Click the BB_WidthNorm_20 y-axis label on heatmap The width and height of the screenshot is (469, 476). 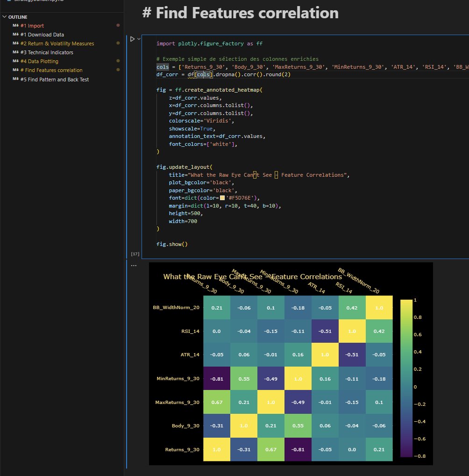176,308
